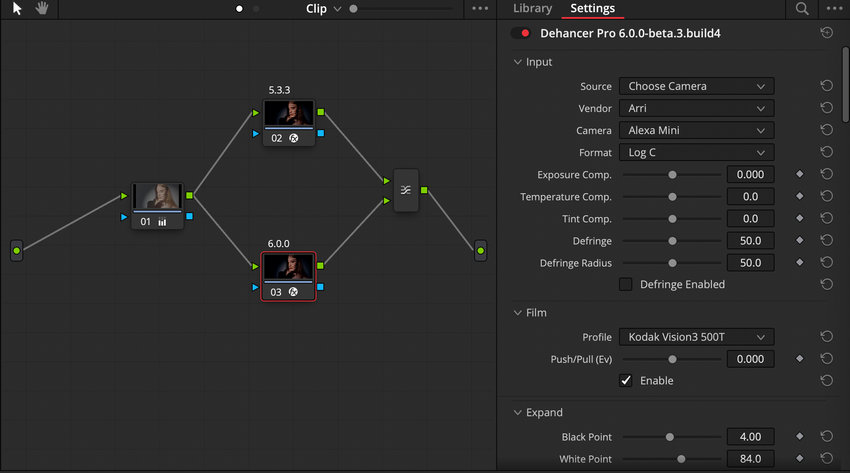Click the second dimmed page dot indicator
Screen dimensions: 850x473
256,9
